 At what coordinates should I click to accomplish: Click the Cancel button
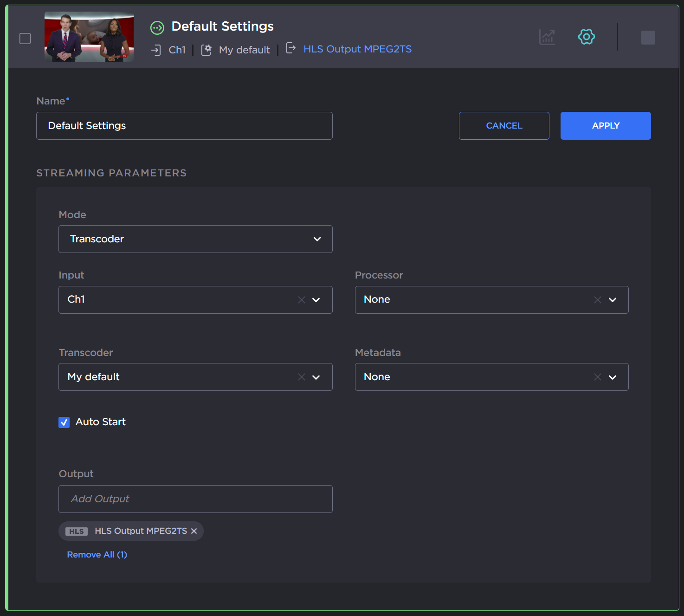[x=504, y=126]
